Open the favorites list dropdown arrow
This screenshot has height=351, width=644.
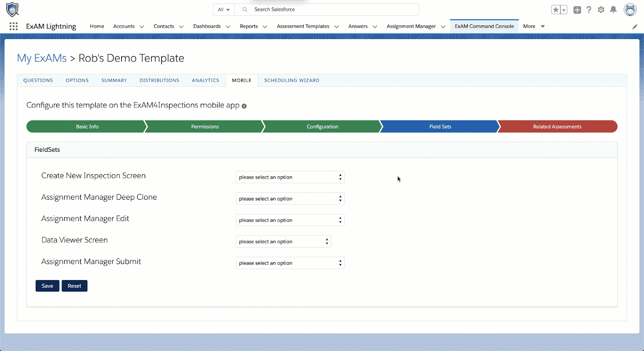click(564, 10)
